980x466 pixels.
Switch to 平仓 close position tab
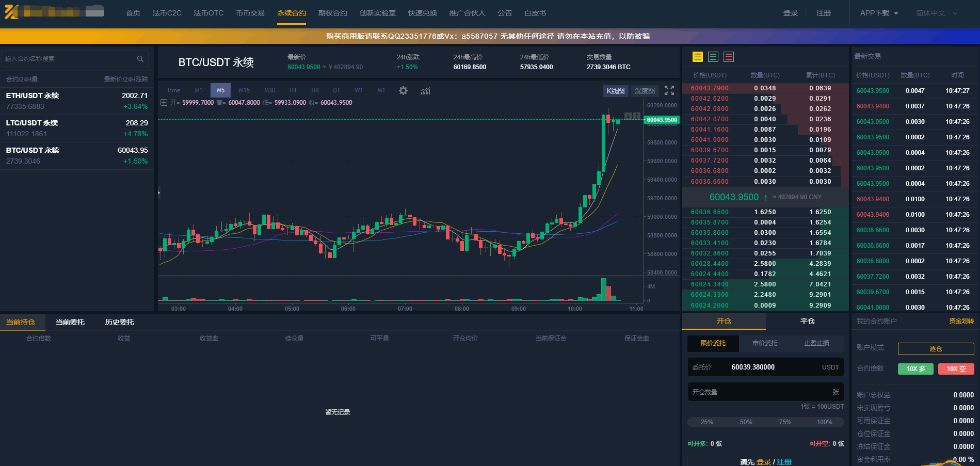click(x=807, y=321)
